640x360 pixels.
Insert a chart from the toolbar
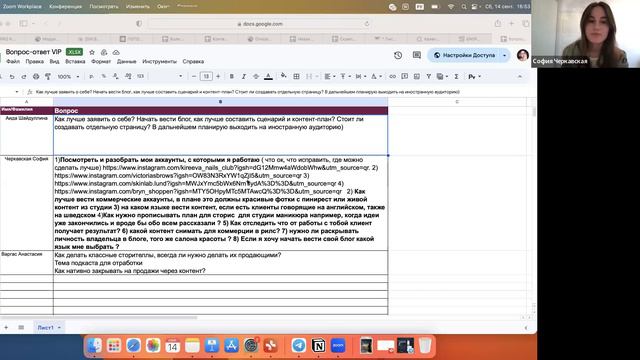click(417, 76)
